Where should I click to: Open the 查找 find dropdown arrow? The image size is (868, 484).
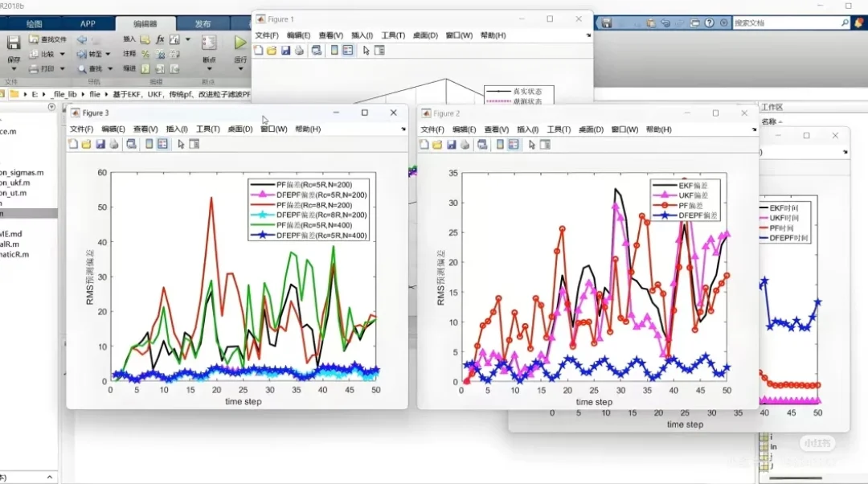coord(109,68)
